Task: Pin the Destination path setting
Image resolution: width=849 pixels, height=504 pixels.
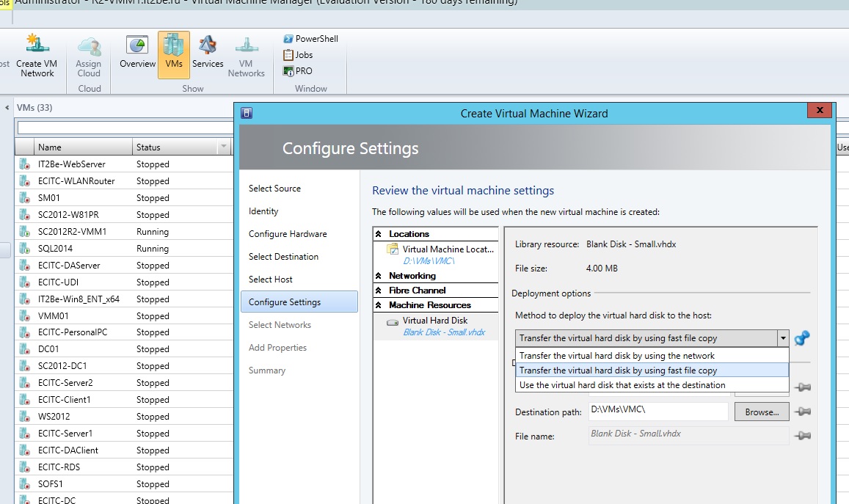Action: (803, 412)
